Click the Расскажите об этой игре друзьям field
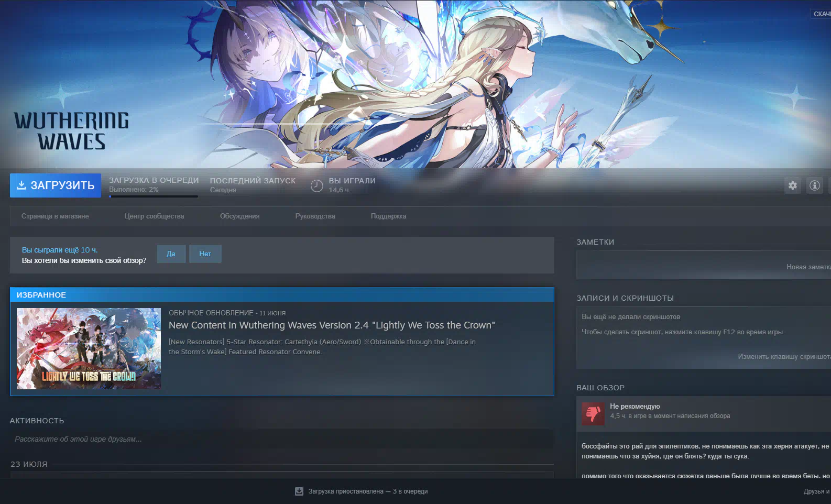Screen dimensions: 831x504 point(282,439)
